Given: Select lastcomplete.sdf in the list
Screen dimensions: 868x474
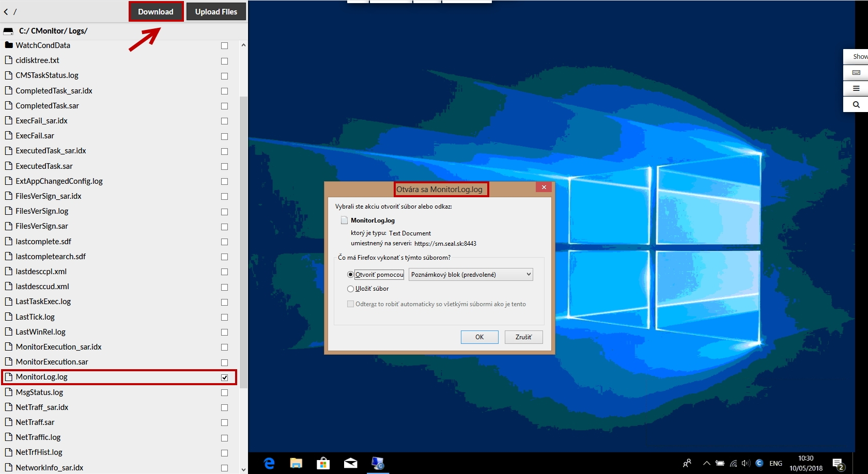Looking at the screenshot, I should (43, 242).
